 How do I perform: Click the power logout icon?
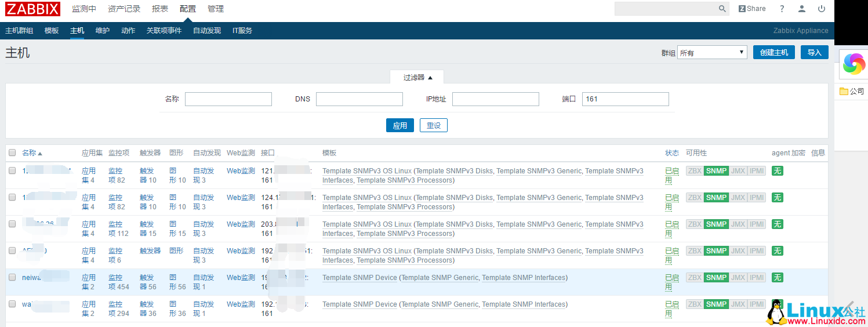point(822,9)
